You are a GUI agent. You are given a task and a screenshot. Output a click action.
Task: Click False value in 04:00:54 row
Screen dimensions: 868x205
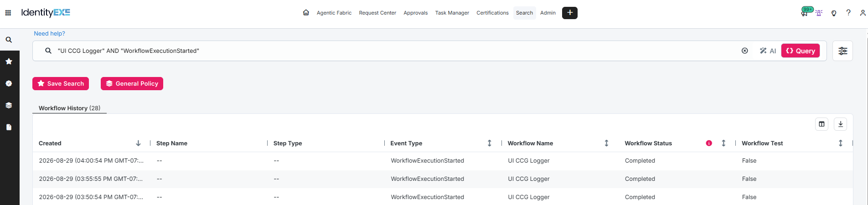(749, 161)
